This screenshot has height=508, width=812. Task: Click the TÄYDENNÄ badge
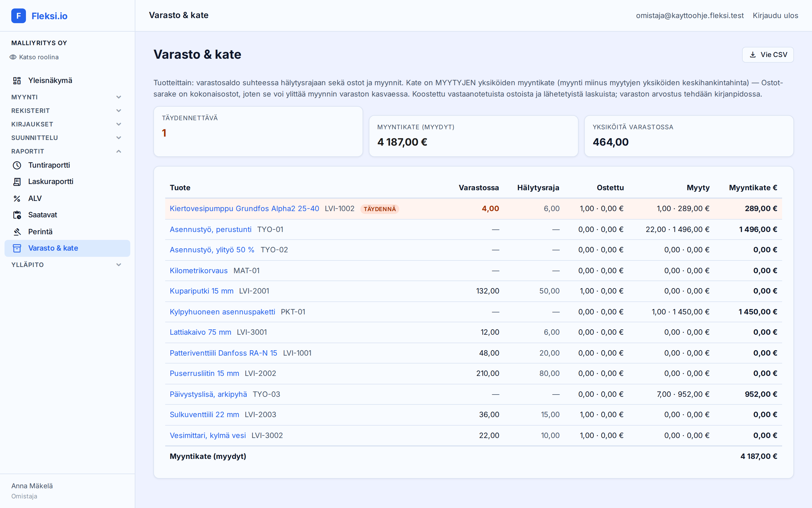pos(379,209)
